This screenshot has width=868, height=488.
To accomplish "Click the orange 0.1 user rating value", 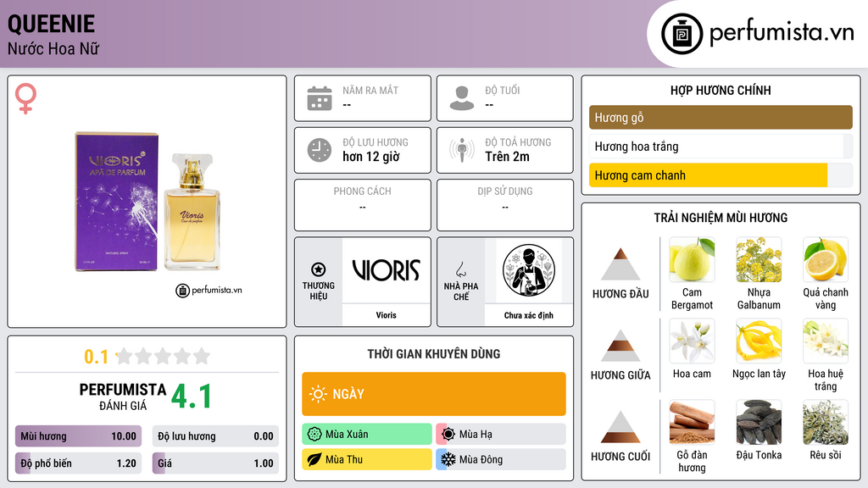I will [x=97, y=357].
